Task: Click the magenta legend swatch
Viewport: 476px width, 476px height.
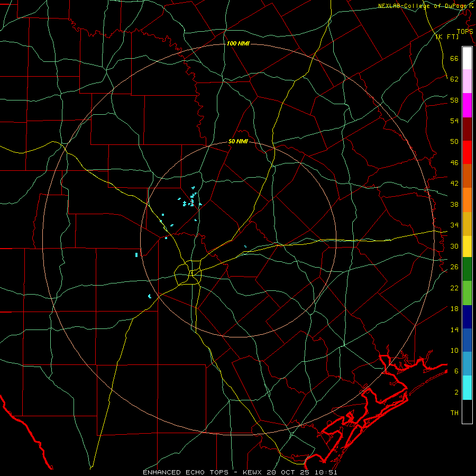Action: click(x=467, y=105)
